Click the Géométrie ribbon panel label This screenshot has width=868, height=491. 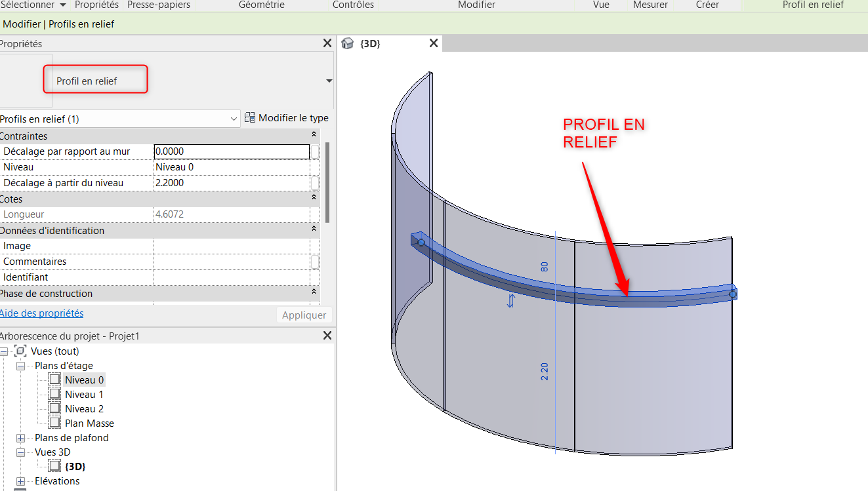coord(261,5)
